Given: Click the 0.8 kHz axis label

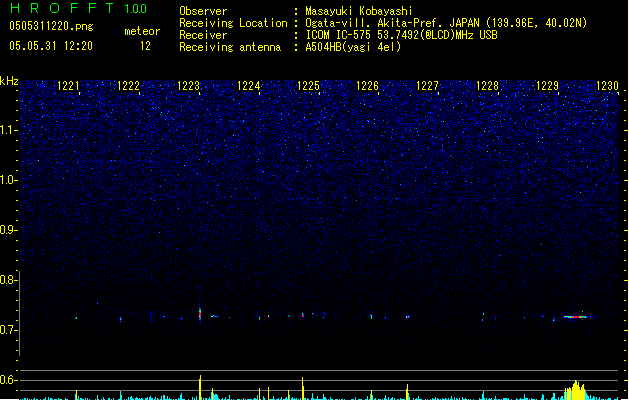Looking at the screenshot, I should [x=8, y=280].
